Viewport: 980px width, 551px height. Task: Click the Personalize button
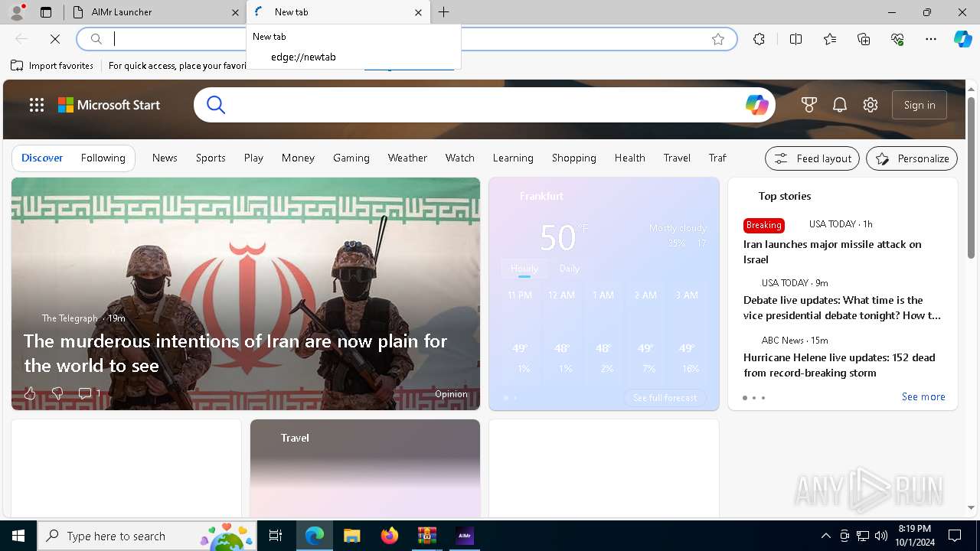(x=912, y=158)
